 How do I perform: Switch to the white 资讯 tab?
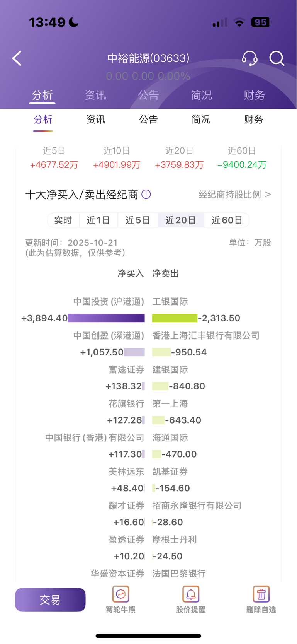[x=95, y=120]
